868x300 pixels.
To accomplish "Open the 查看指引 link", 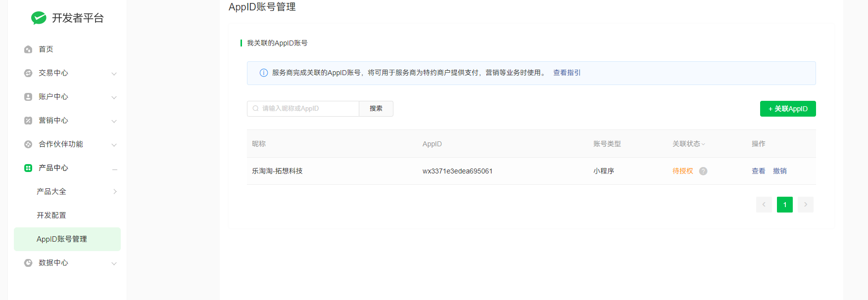I will [x=567, y=73].
